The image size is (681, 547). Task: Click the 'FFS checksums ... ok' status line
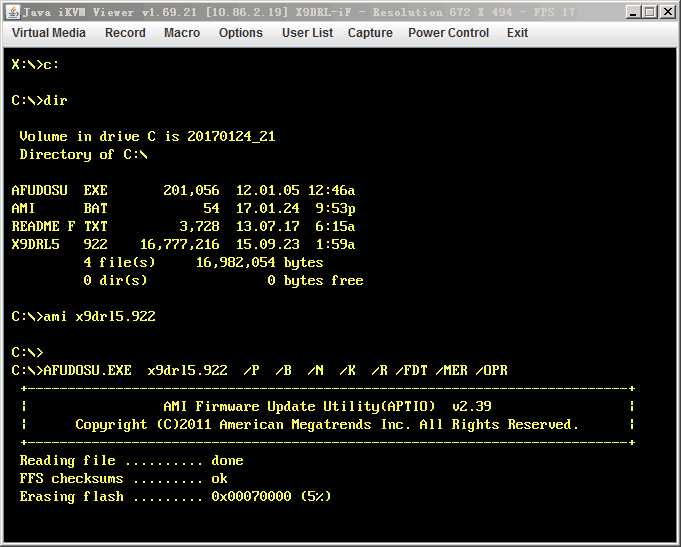pyautogui.click(x=123, y=479)
